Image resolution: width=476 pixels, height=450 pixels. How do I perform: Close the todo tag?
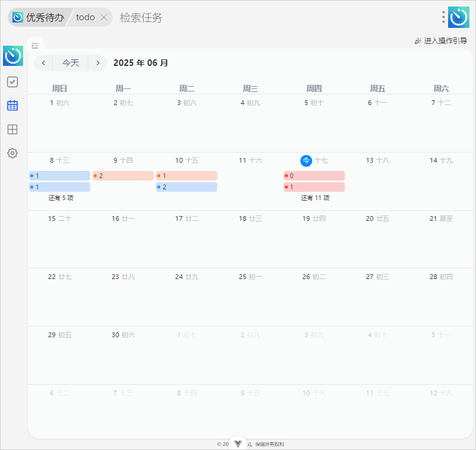pyautogui.click(x=104, y=17)
